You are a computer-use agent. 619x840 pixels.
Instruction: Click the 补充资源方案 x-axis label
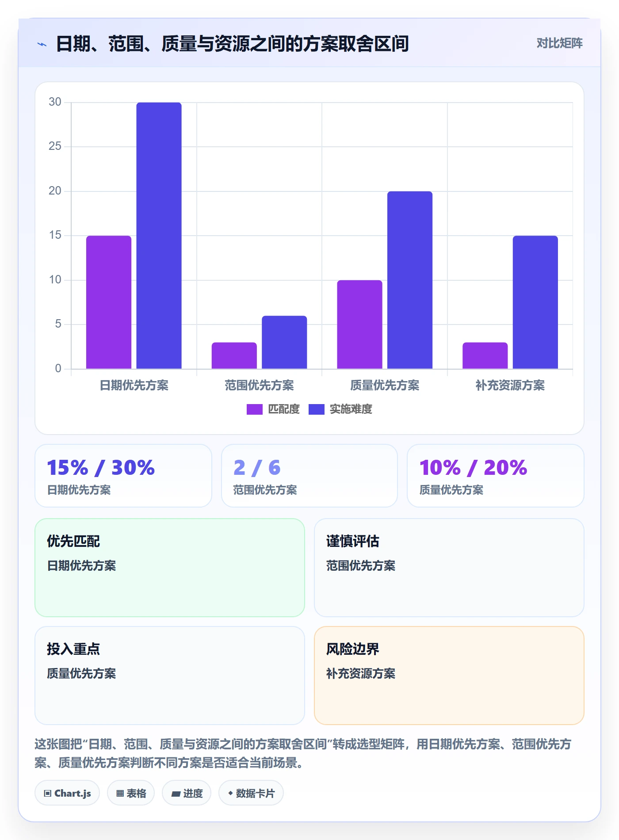[510, 386]
